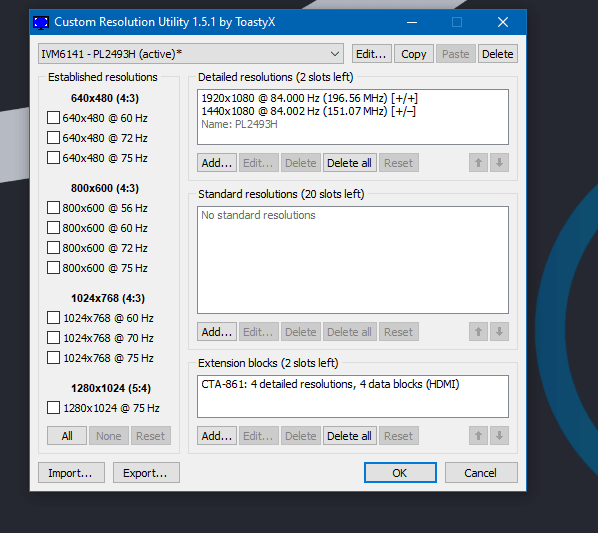This screenshot has width=598, height=533.
Task: Click up arrow under Extension blocks
Action: [478, 435]
